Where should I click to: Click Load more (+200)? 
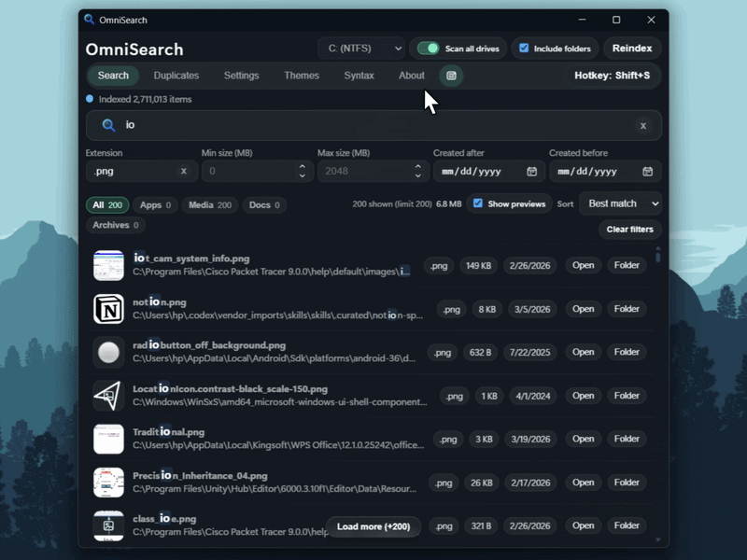(373, 526)
